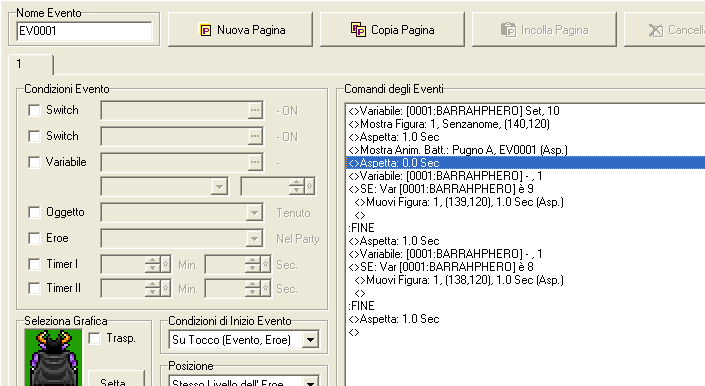Click the Nome Evento field containing EV0001
This screenshot has width=705, height=386.
pyautogui.click(x=84, y=31)
